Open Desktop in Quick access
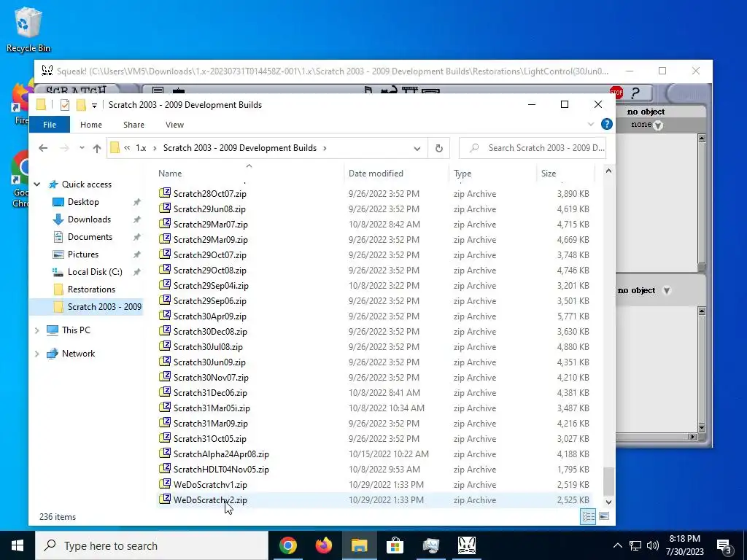The width and height of the screenshot is (747, 560). (x=83, y=202)
